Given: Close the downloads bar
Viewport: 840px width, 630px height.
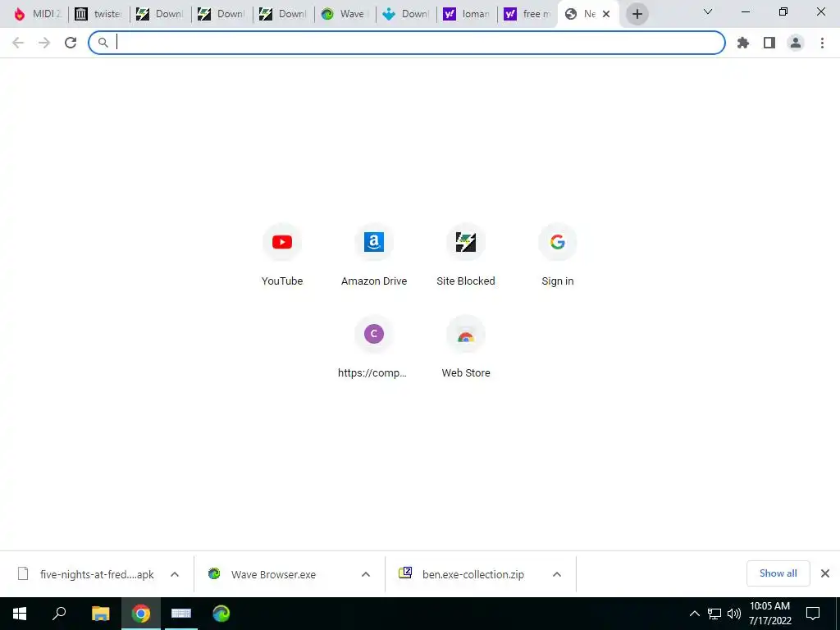Looking at the screenshot, I should click(x=825, y=573).
